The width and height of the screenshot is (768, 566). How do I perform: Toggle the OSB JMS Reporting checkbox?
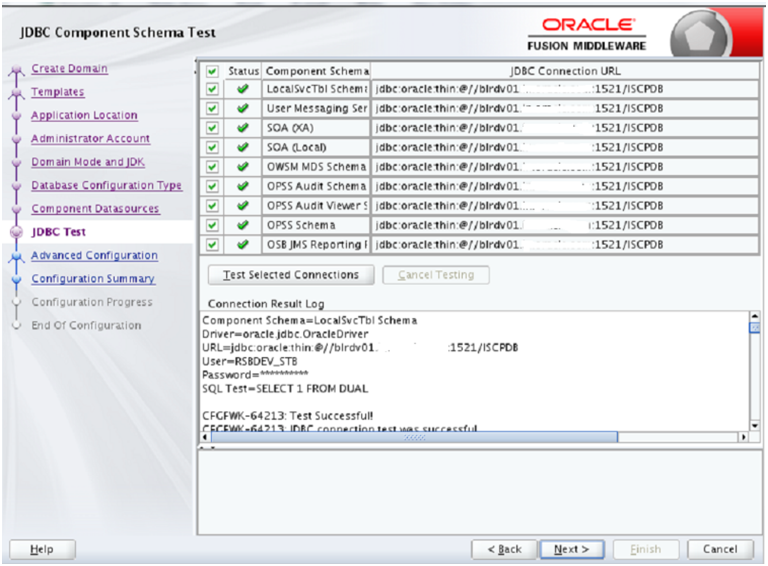pos(212,244)
